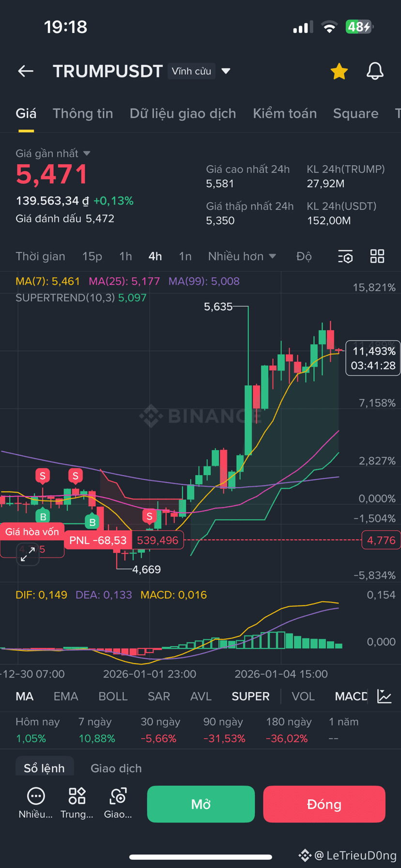Screen dimensions: 401x868
Task: Toggle EMA indicator
Action: click(66, 697)
